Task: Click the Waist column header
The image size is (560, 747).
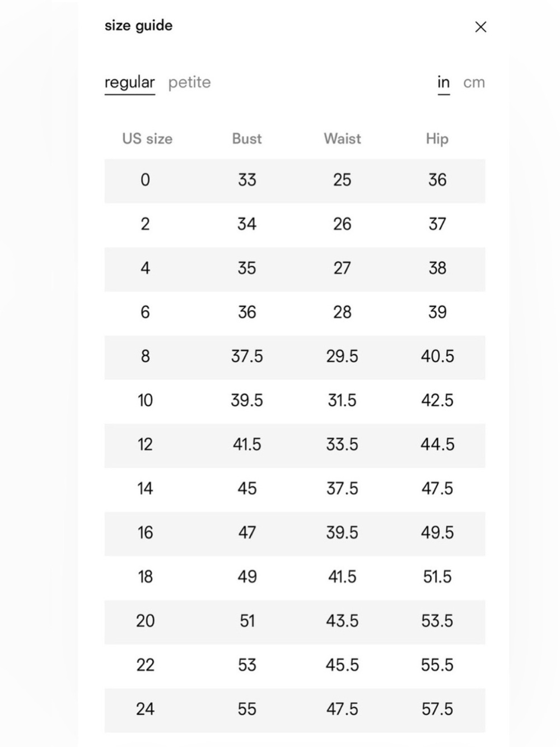Action: [x=342, y=138]
